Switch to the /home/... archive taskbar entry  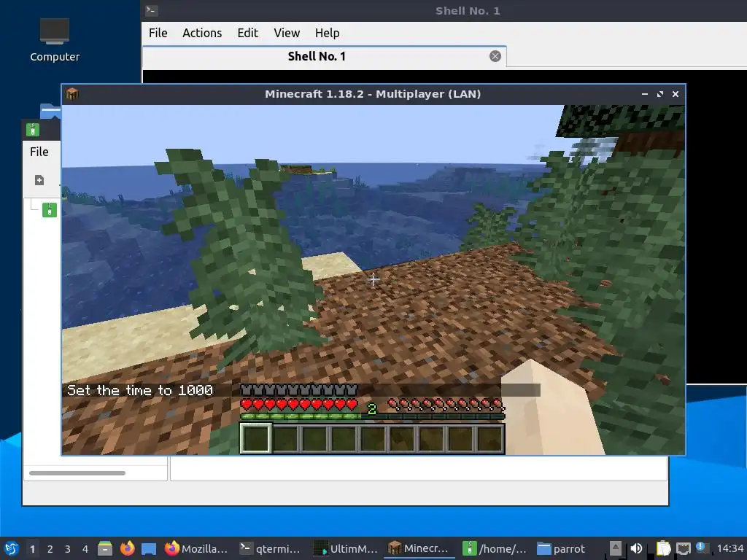494,548
